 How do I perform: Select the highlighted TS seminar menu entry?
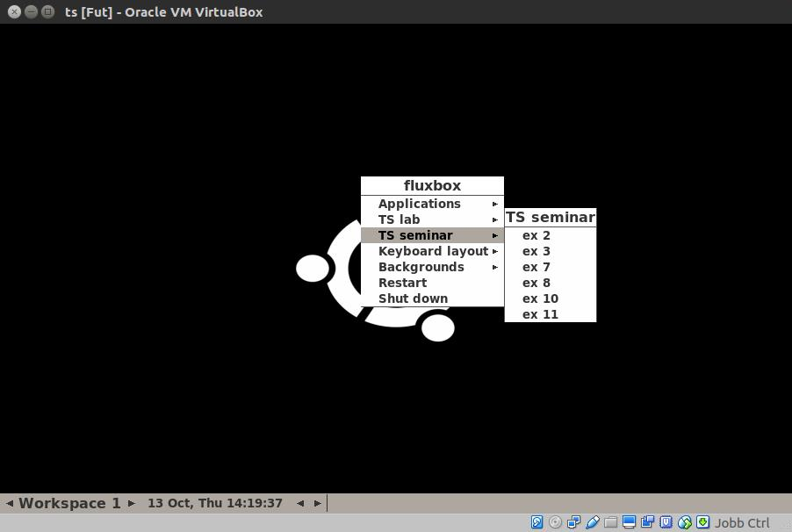click(x=432, y=235)
